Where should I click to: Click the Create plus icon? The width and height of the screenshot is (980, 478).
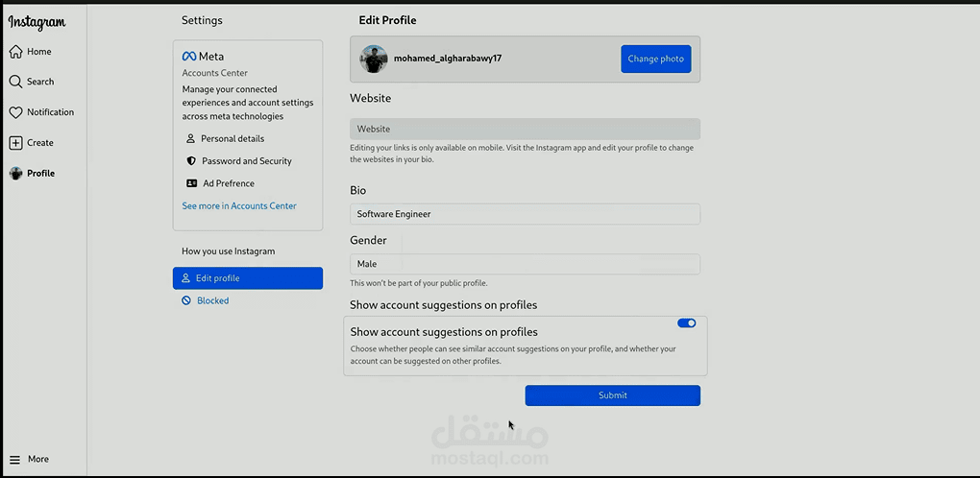click(x=15, y=143)
